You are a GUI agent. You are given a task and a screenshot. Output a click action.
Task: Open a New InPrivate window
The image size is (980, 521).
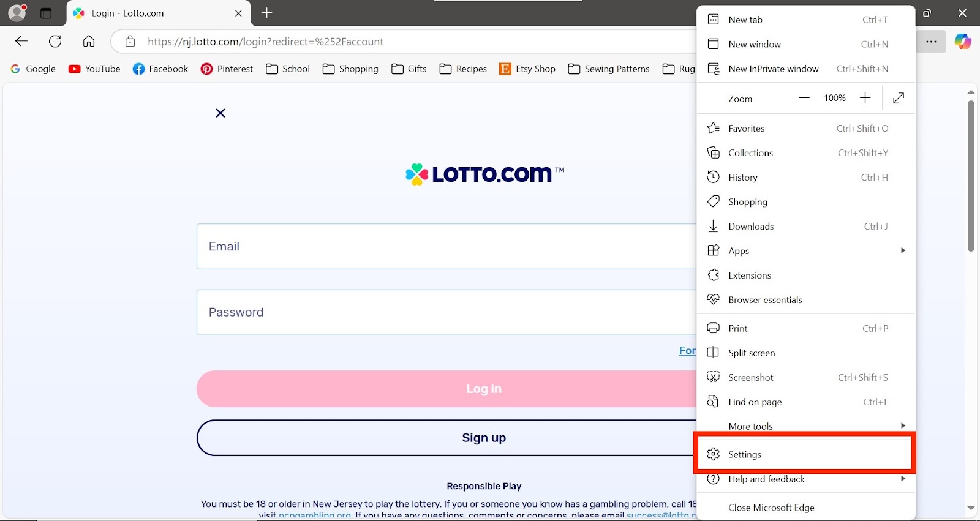(x=806, y=69)
